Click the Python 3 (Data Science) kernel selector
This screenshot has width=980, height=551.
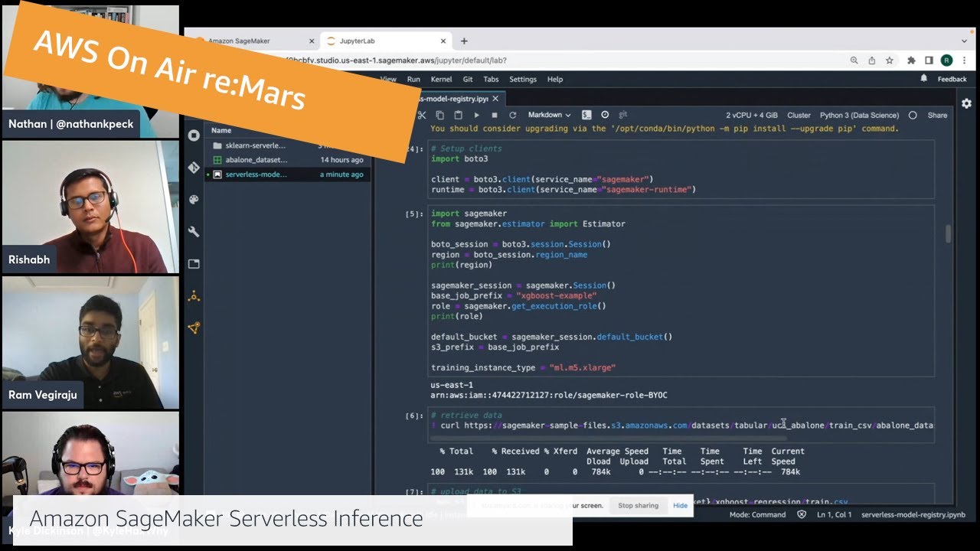coord(860,116)
